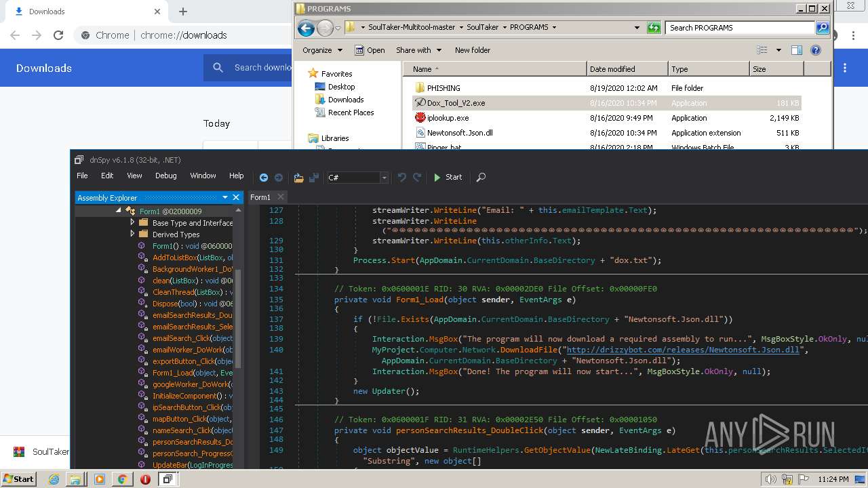Navigate backward in dnSpy toolbar
Viewport: 868px width, 488px height.
click(x=264, y=178)
